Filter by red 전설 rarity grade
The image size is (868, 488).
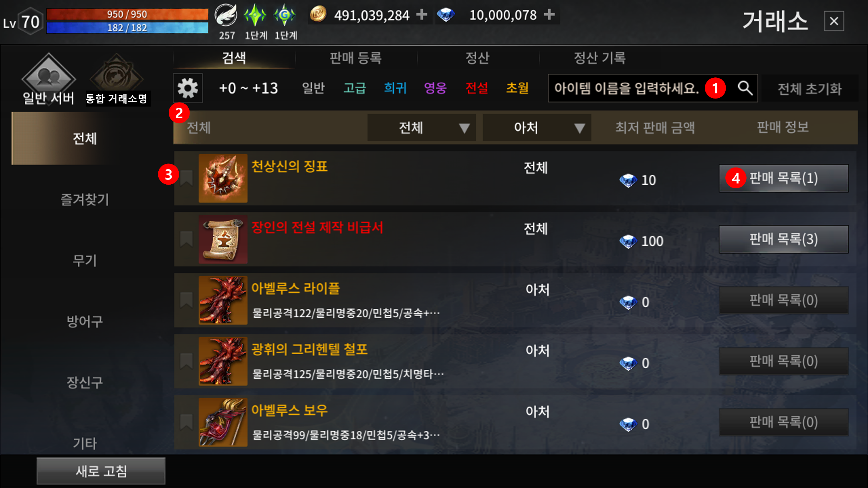[x=476, y=88]
